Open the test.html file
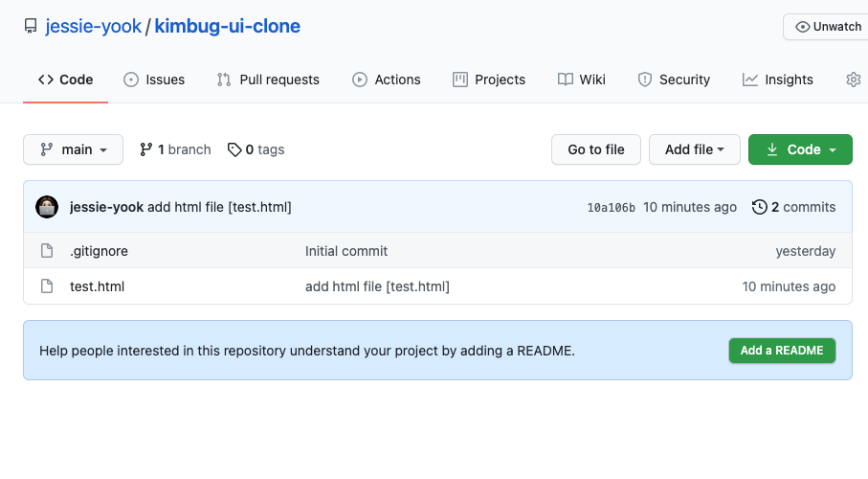Viewport: 868px width, 479px height. click(97, 286)
